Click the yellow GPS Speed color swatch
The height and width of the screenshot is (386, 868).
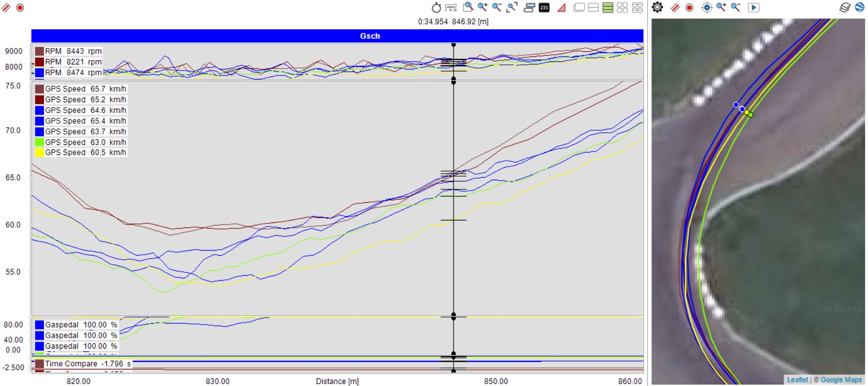coord(39,152)
